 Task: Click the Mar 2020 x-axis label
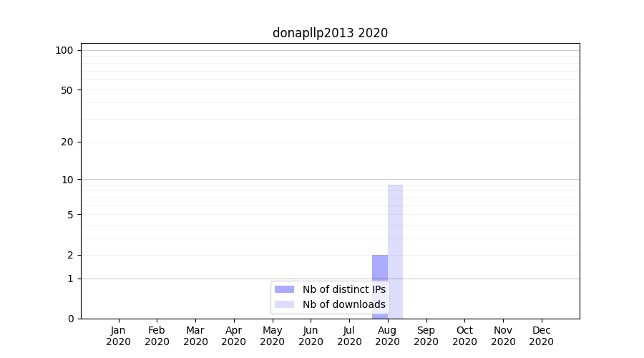[x=195, y=336]
